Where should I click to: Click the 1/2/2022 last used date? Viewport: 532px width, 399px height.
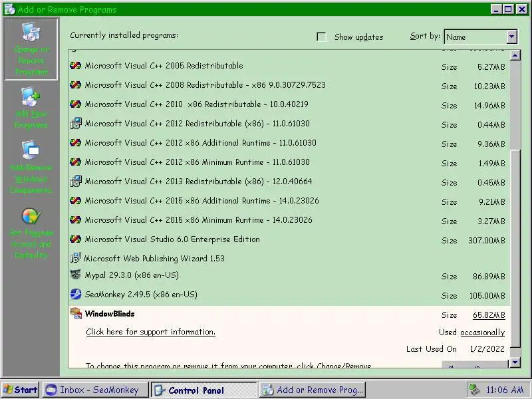487,349
